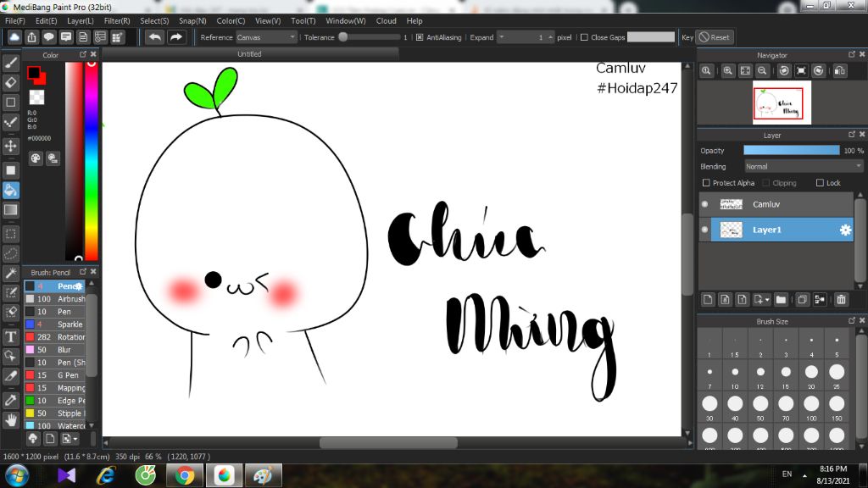Open the Expand direction dropdown arrow
This screenshot has width=868, height=488.
click(x=502, y=37)
